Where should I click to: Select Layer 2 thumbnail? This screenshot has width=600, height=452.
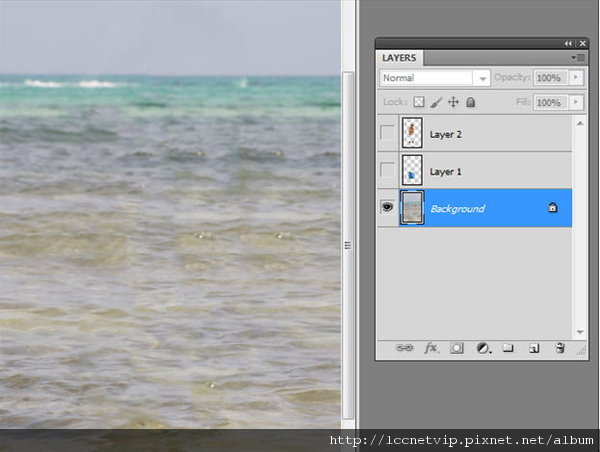[x=412, y=133]
